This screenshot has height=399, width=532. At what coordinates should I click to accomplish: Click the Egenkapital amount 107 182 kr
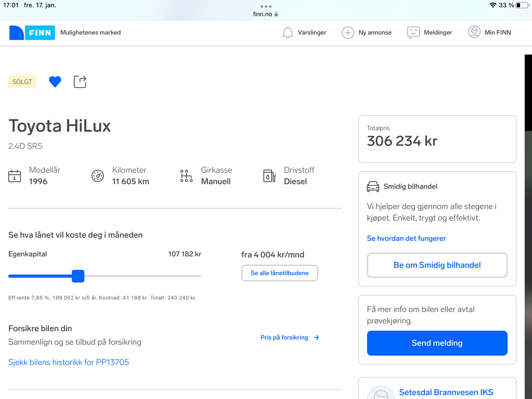click(185, 254)
